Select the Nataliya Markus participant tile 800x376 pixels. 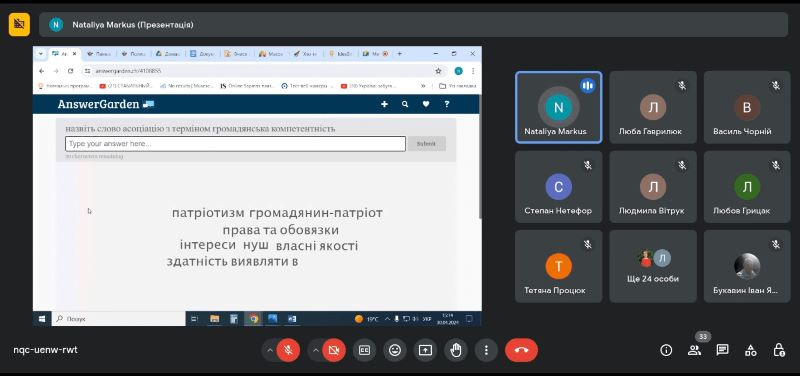(559, 107)
